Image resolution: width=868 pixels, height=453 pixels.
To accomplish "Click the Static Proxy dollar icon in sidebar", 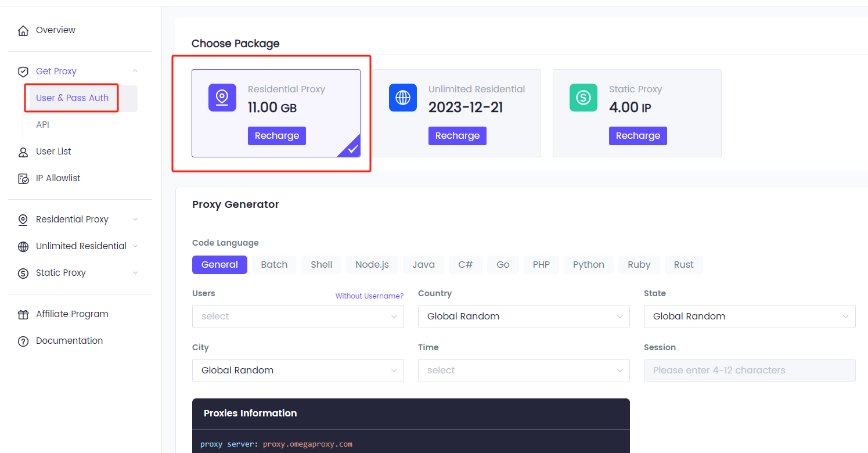I will pos(23,273).
